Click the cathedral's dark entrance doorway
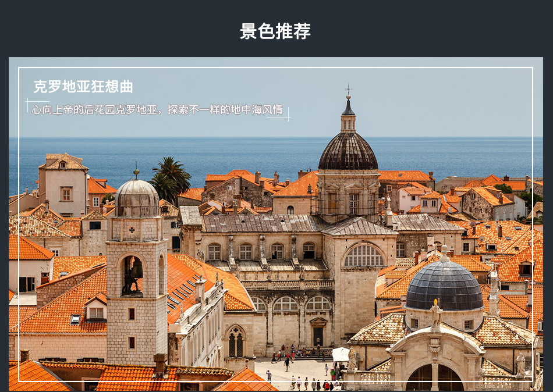Viewport: 553px width, 392px height. [x=318, y=336]
